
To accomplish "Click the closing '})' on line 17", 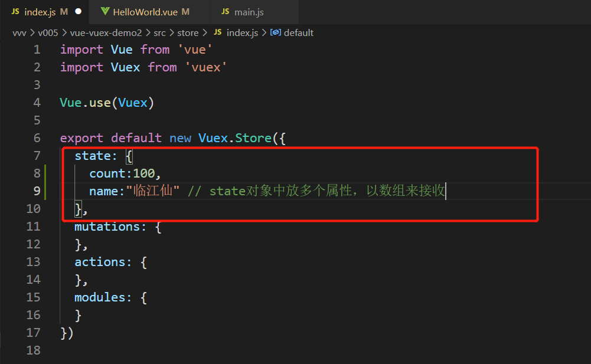I will coord(67,333).
